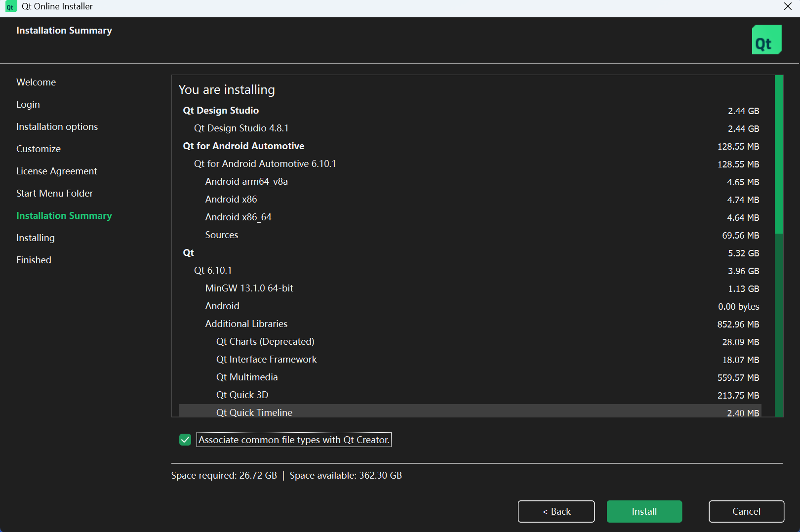This screenshot has height=532, width=800.
Task: Click the You are installing heading
Action: tap(227, 89)
